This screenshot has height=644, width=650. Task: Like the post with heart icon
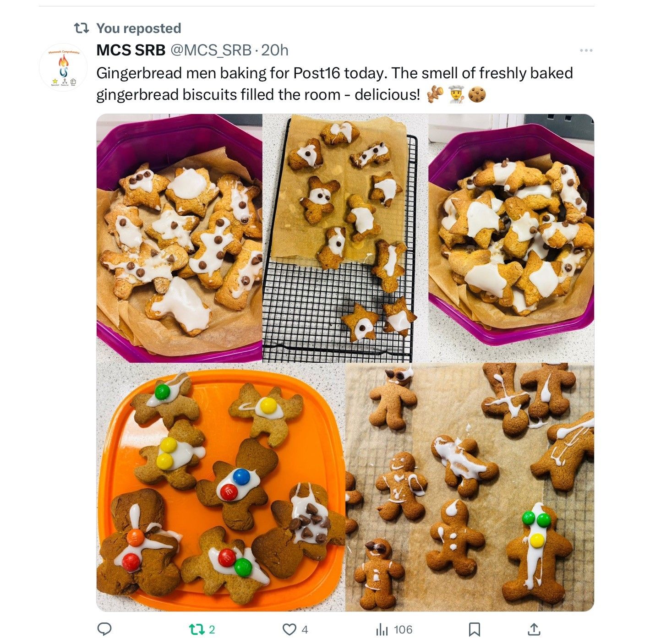289,629
